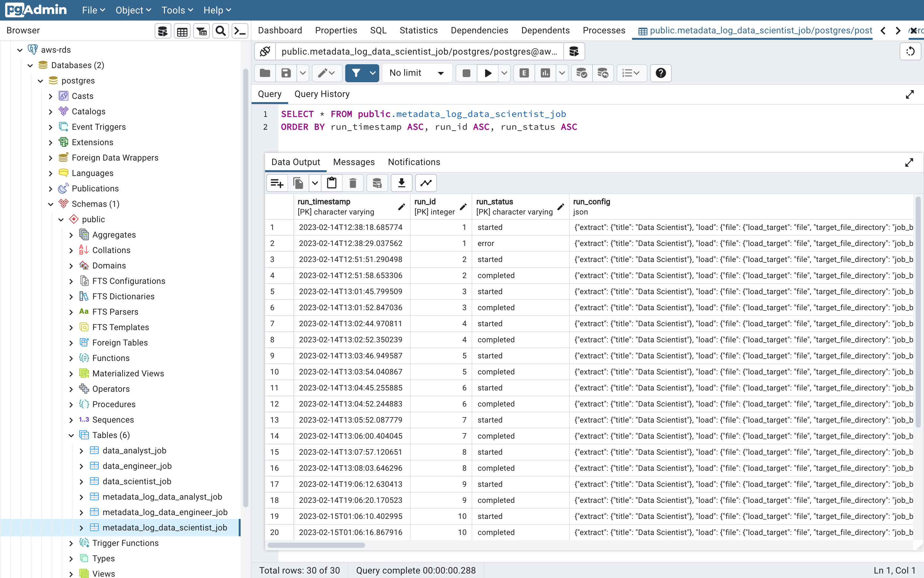
Task: Open the Execute options dropdown arrow
Action: (x=504, y=73)
